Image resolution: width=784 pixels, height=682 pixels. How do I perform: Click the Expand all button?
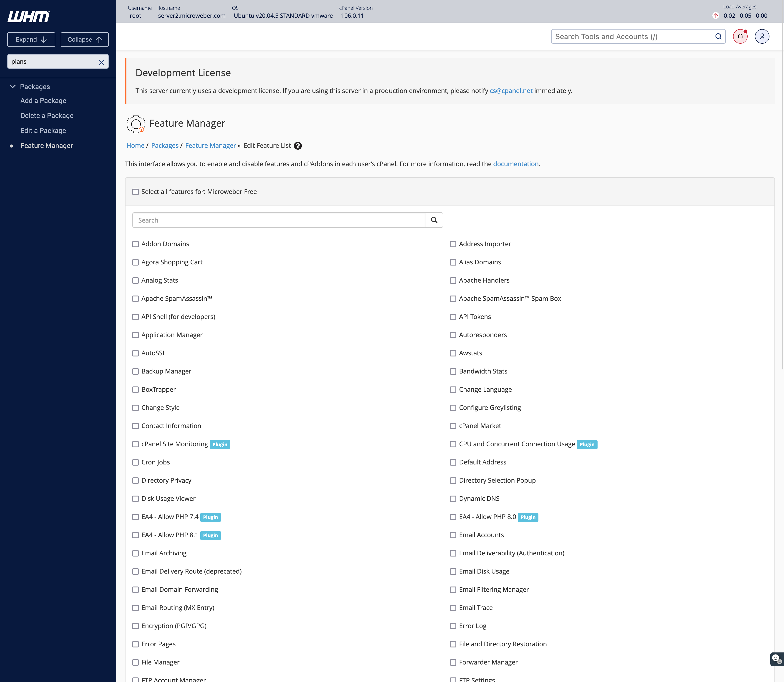coord(31,40)
